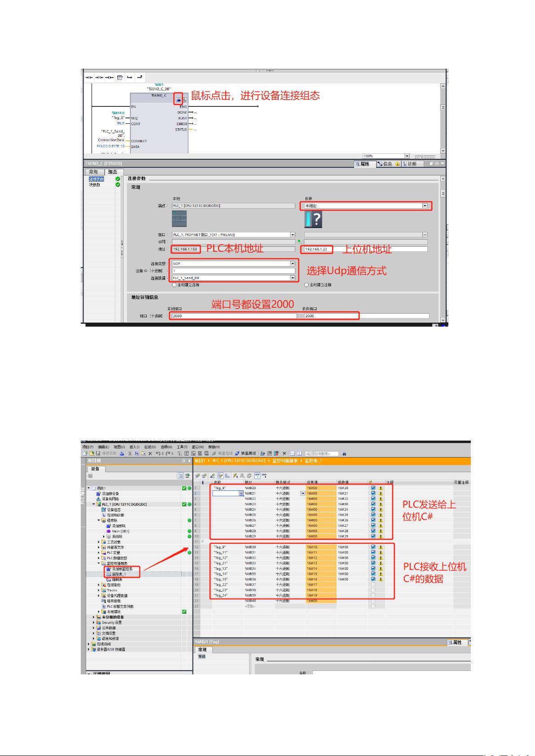The width and height of the screenshot is (535, 756).
Task: Open the 在线(O) menu in menu bar
Action: coord(150,447)
